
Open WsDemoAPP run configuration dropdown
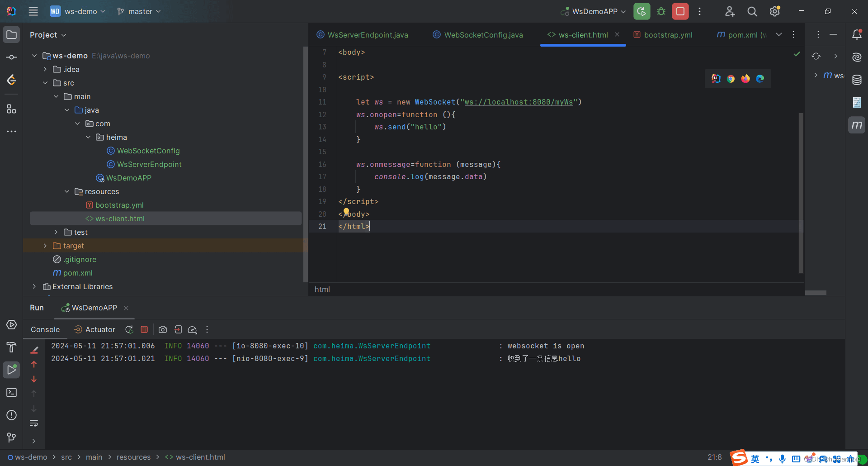tap(593, 11)
